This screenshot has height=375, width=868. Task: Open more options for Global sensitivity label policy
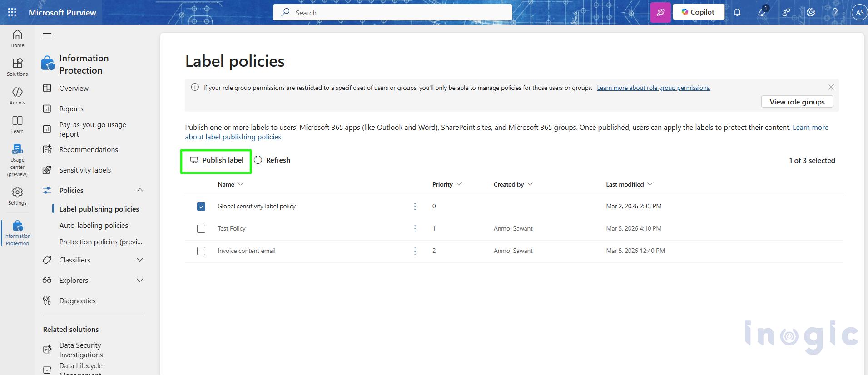415,207
